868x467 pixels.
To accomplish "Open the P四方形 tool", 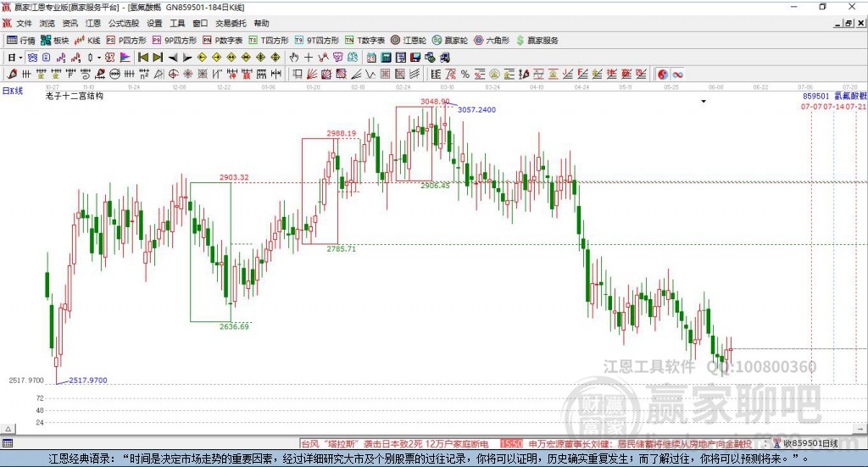I will (126, 41).
